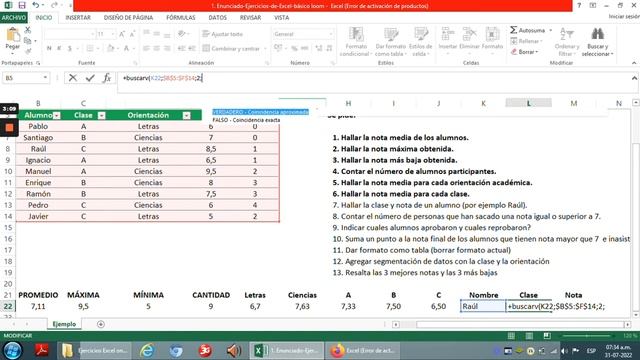Collapse the ribbon with the up chevron

634,63
